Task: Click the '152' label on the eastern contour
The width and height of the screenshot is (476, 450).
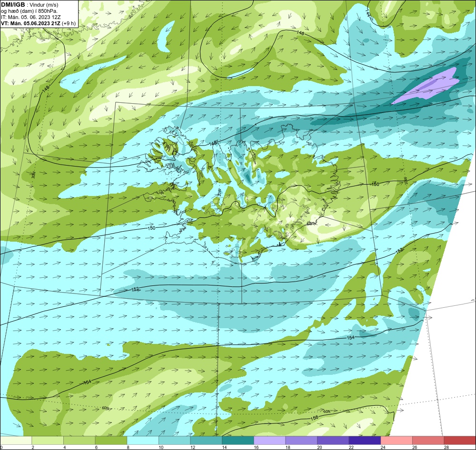Action: click(399, 250)
